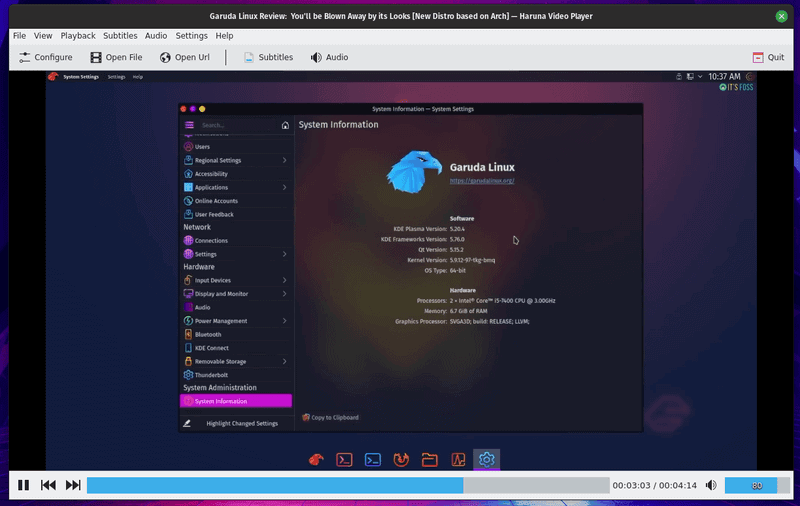The height and width of the screenshot is (506, 800).
Task: Open the Help menu
Action: pyautogui.click(x=224, y=35)
